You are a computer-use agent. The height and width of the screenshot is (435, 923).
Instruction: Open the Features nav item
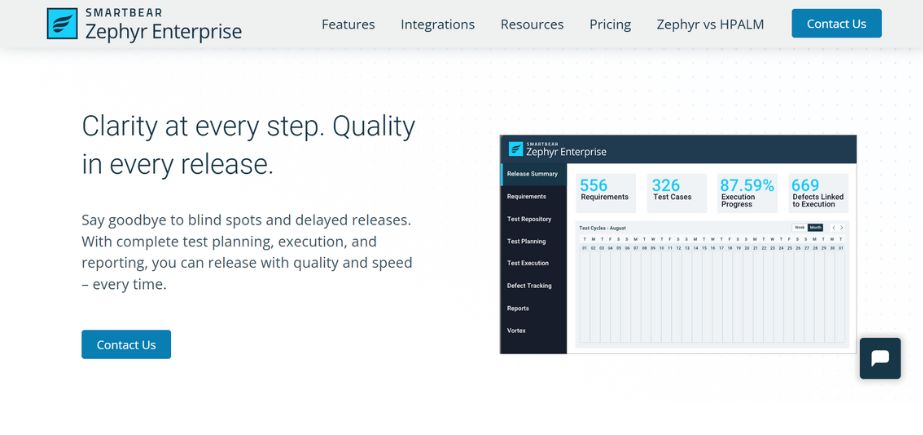pos(348,24)
